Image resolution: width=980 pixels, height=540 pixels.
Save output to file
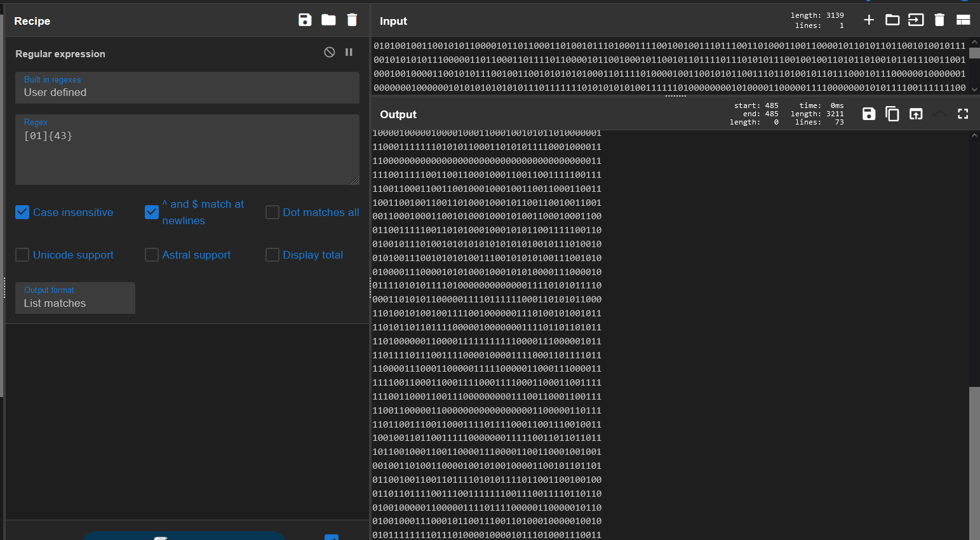(x=869, y=114)
